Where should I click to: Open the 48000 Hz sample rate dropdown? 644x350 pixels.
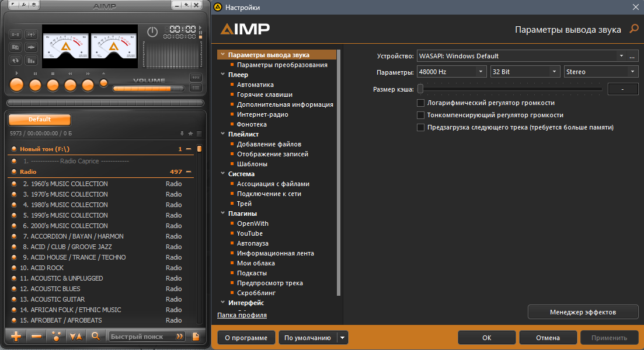[452, 72]
